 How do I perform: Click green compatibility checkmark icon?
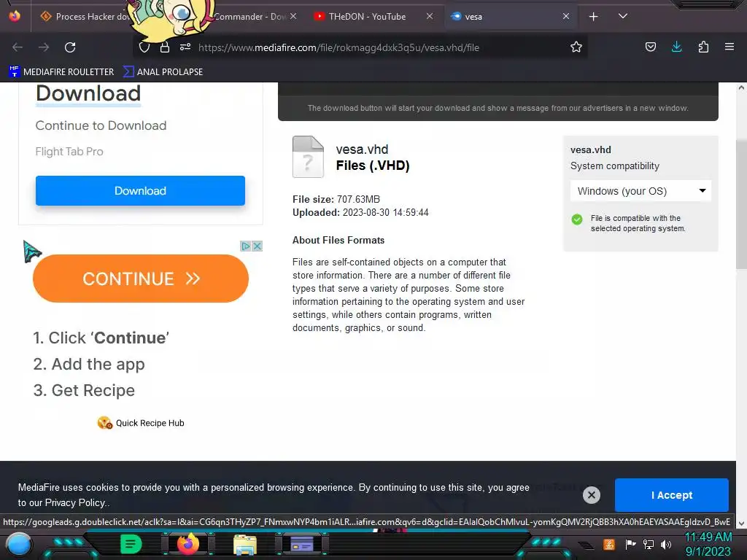[x=577, y=219]
